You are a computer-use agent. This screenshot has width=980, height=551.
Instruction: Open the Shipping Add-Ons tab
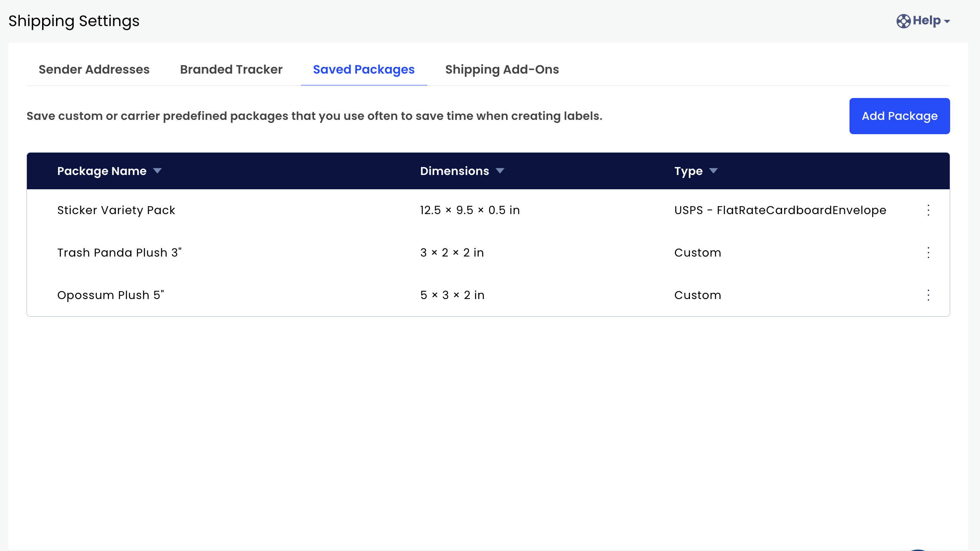click(502, 69)
